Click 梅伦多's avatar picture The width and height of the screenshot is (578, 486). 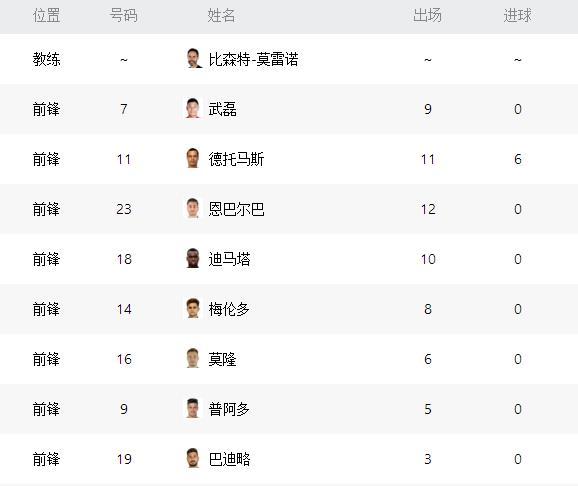click(194, 308)
